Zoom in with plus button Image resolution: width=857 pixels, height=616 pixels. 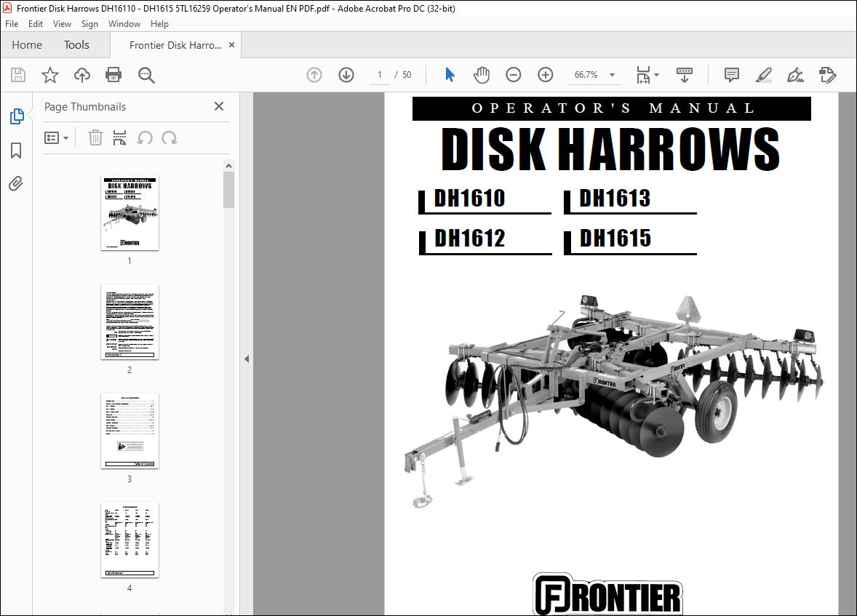(x=546, y=75)
